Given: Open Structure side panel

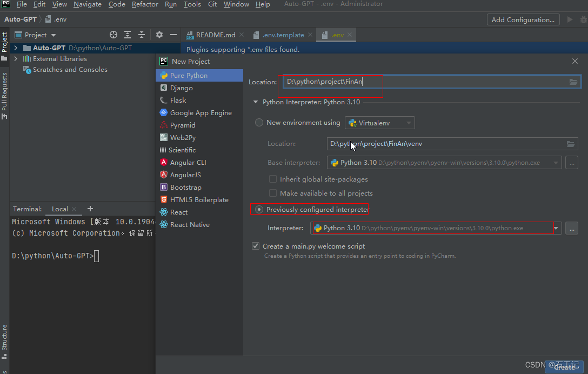Looking at the screenshot, I should click(x=4, y=342).
